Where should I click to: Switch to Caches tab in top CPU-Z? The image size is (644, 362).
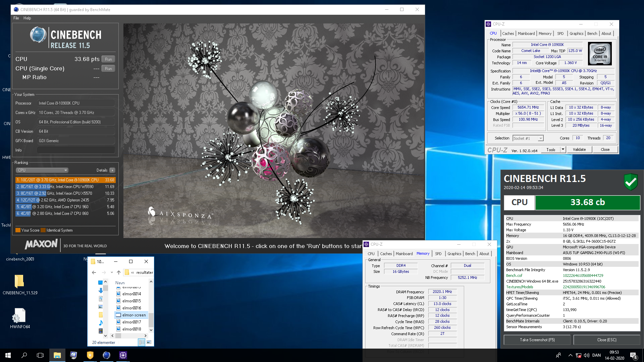click(x=508, y=34)
